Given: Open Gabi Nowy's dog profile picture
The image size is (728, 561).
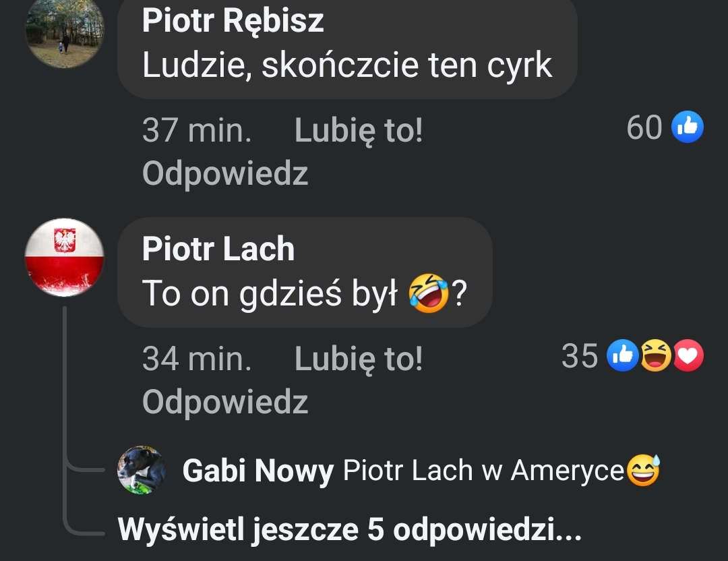Looking at the screenshot, I should pyautogui.click(x=142, y=470).
